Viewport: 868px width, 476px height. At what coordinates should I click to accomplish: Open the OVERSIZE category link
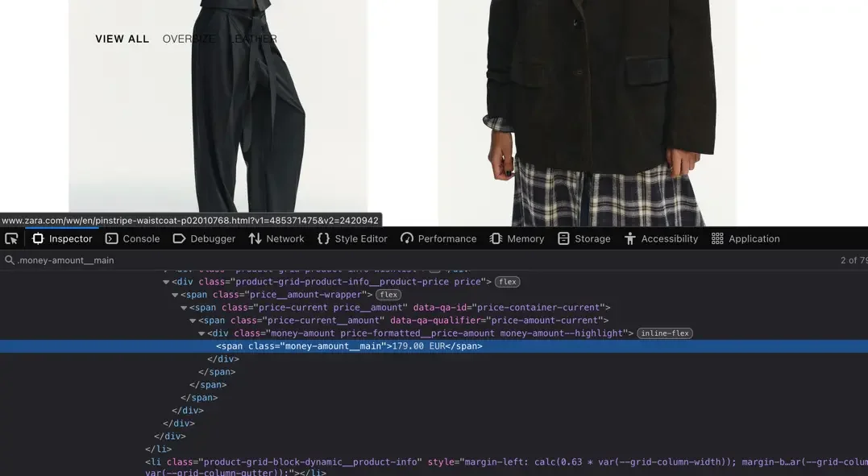point(188,39)
